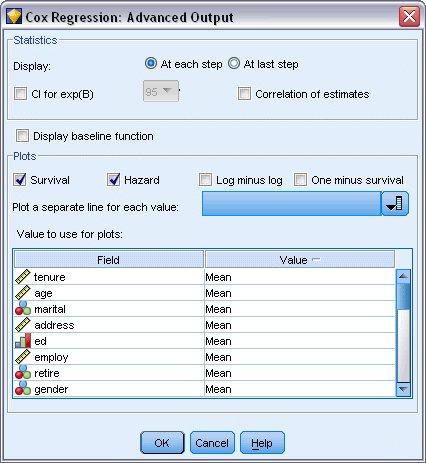
Task: Open field picker for separate line values
Action: (x=395, y=203)
